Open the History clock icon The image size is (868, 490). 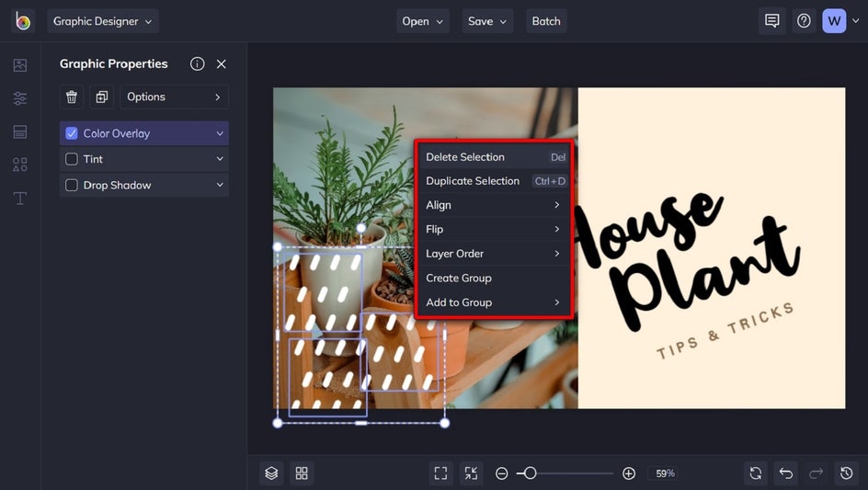[x=847, y=473]
